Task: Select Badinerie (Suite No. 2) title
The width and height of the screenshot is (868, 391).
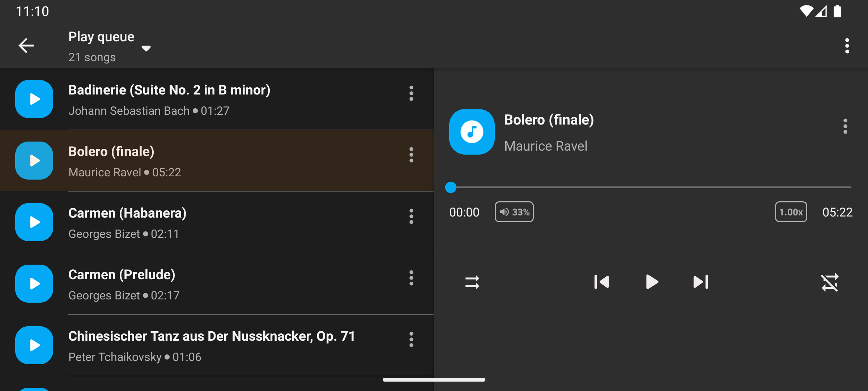Action: (x=169, y=90)
